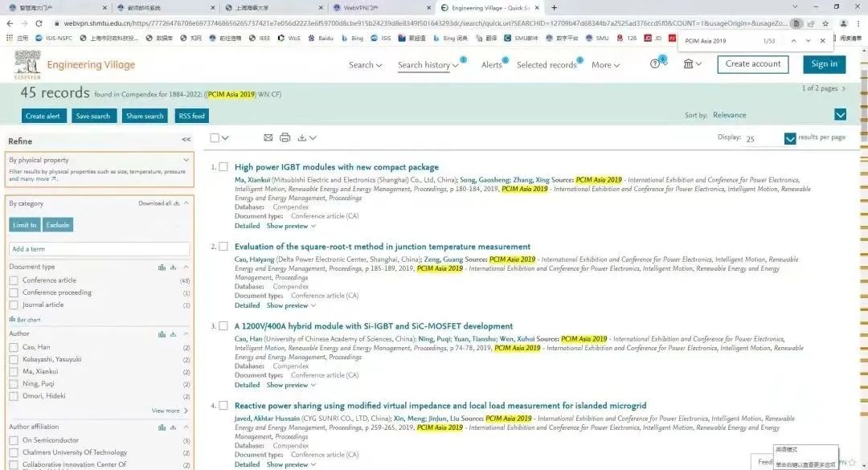Viewport: 868px width, 470px height.
Task: Click the Add a term input field
Action: pos(99,249)
